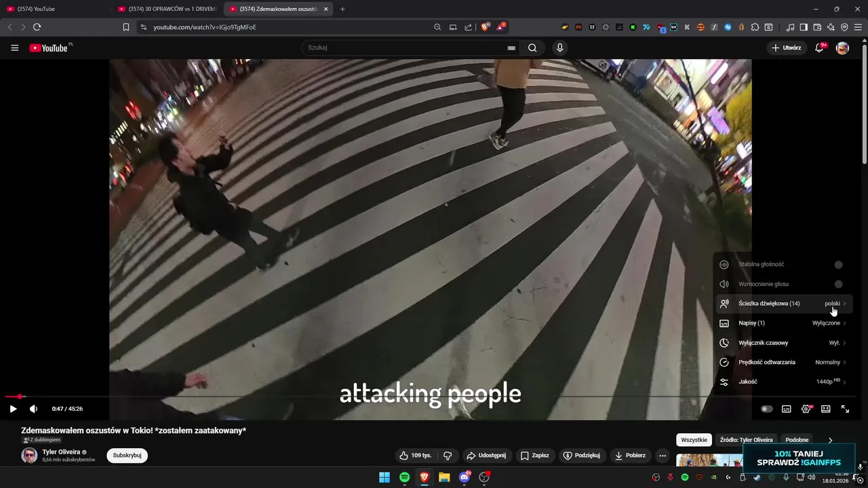Image resolution: width=868 pixels, height=488 pixels.
Task: Show more filter chips with the right arrow
Action: 830,440
